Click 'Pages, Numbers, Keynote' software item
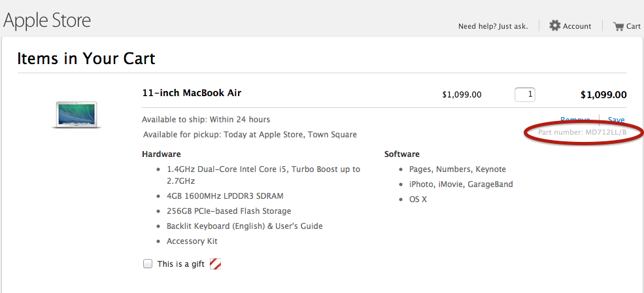The width and height of the screenshot is (644, 293). pyautogui.click(x=458, y=169)
